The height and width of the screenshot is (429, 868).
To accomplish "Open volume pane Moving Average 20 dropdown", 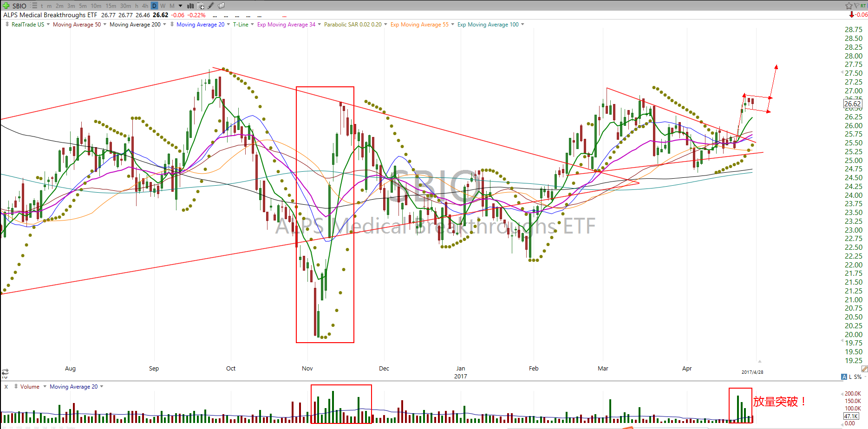I will coord(102,386).
